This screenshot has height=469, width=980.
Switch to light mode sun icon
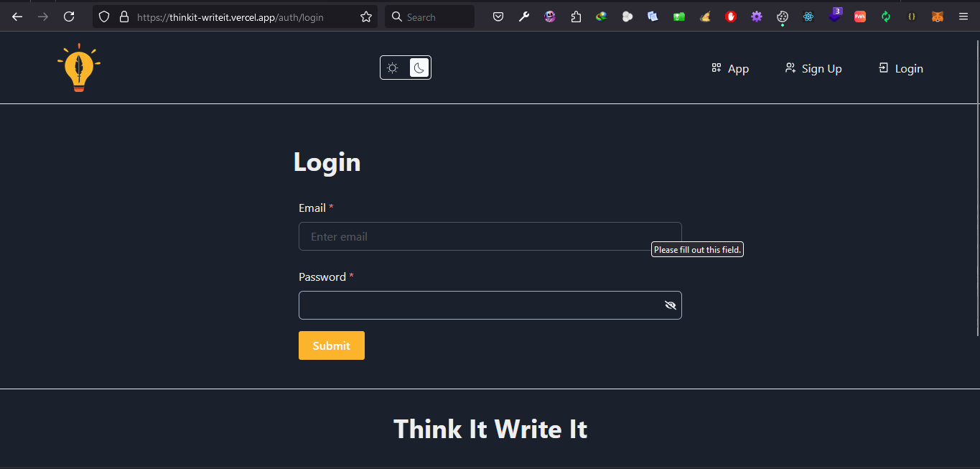click(392, 68)
